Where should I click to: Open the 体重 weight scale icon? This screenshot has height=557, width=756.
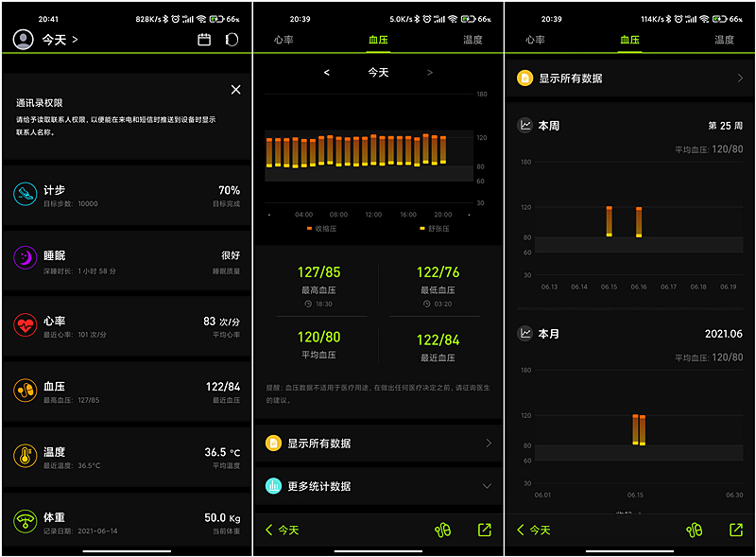click(25, 521)
